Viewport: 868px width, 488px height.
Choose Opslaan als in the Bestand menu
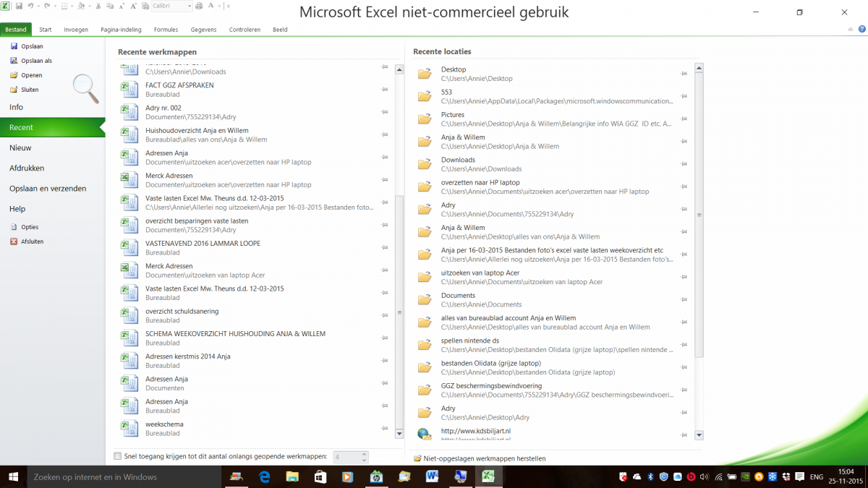click(36, 61)
